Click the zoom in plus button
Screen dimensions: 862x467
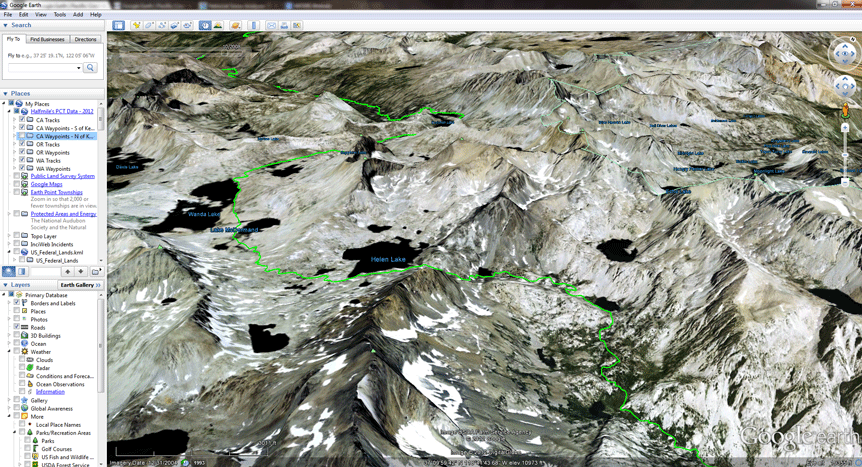pos(846,128)
